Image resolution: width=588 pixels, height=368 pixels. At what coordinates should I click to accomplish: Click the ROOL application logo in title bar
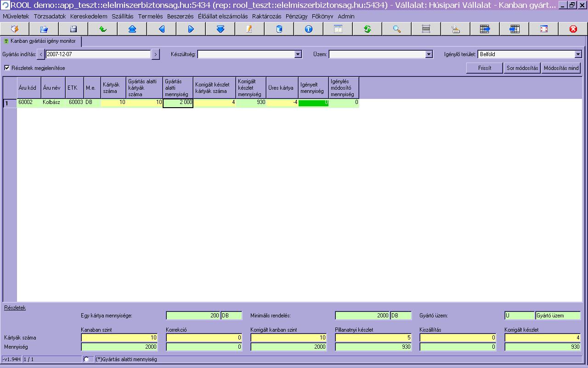(5, 5)
